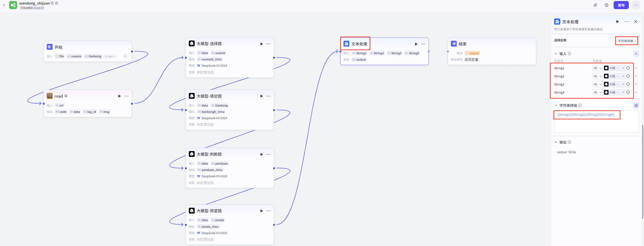Collapse the 输出 section
This screenshot has height=246, width=644.
click(556, 142)
